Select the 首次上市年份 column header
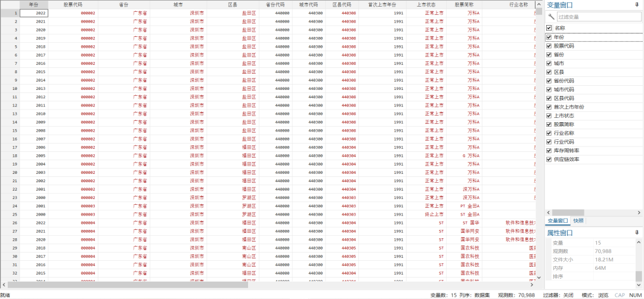The width and height of the screenshot is (644, 299). point(382,5)
